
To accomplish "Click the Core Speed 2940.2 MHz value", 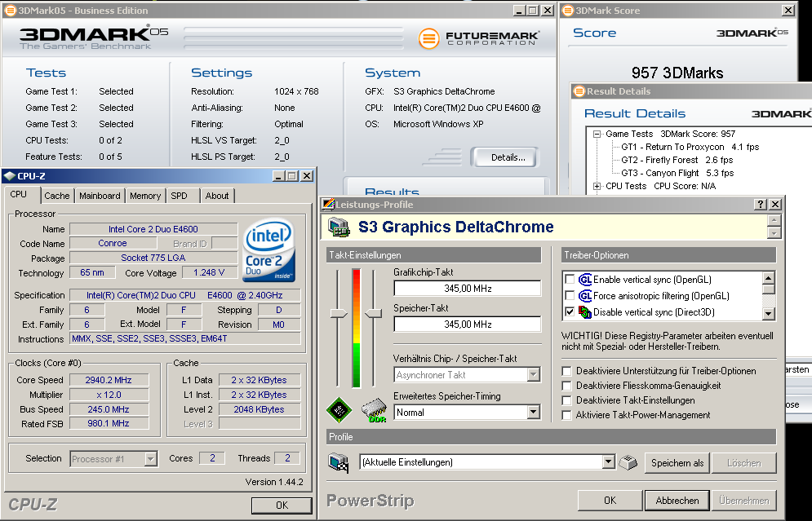I will tap(109, 380).
